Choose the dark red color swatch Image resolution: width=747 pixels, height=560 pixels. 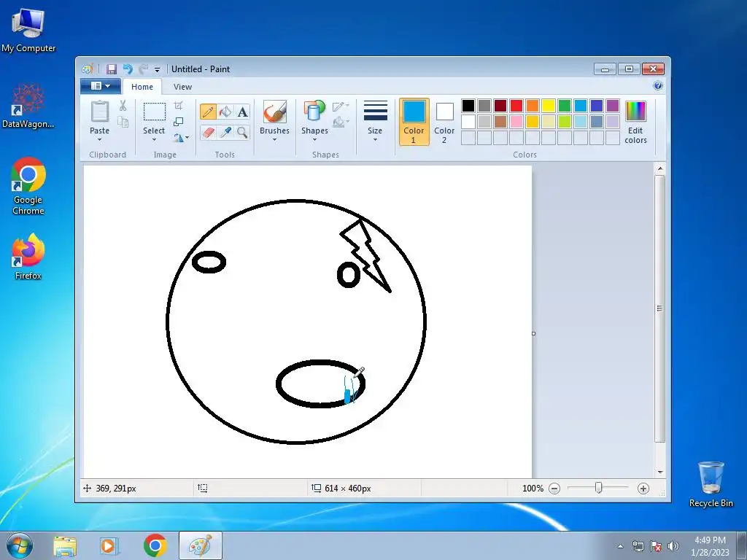point(500,105)
